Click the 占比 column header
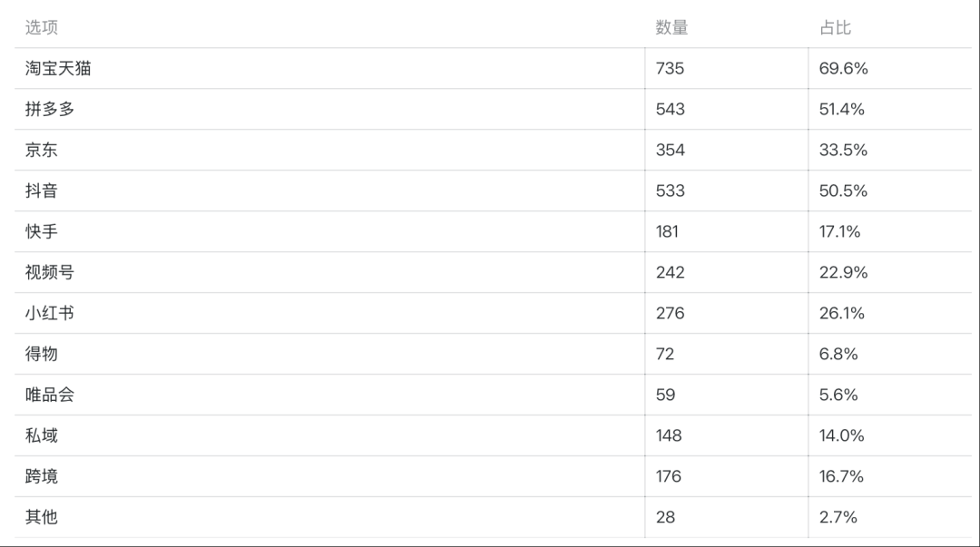 pyautogui.click(x=835, y=27)
